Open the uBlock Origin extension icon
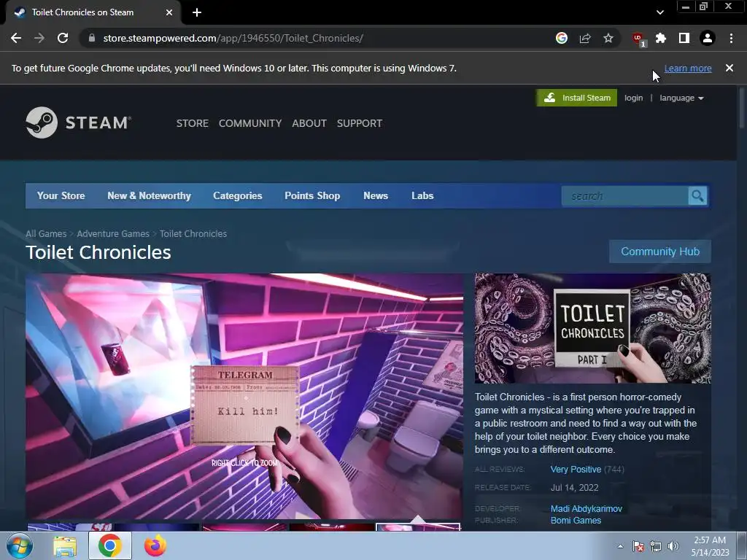Viewport: 747px width, 560px height. pyautogui.click(x=638, y=39)
